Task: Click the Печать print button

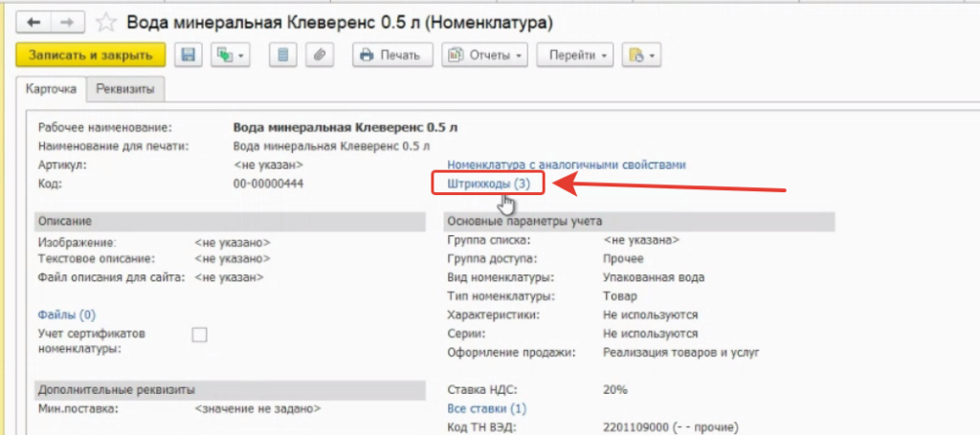Action: click(391, 54)
